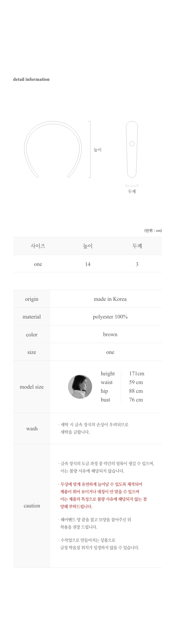Viewport: 175px width, 644px height.
Task: Click the small circle on the side-view diagram
Action: (132, 144)
